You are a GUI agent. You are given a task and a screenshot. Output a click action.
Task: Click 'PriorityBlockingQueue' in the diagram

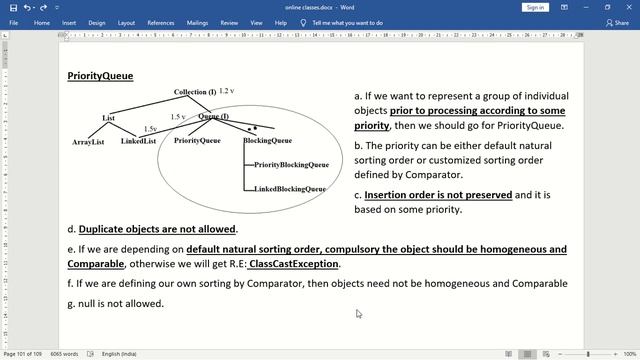pos(291,165)
